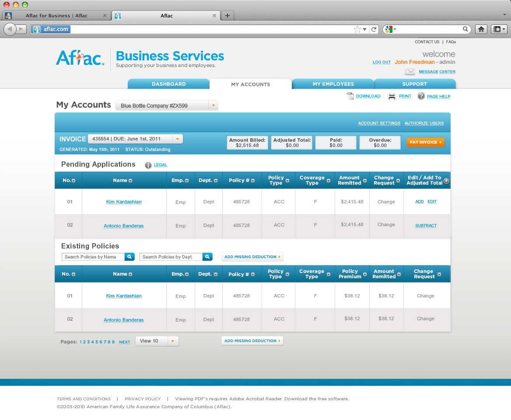
Task: Click Add Missing Deduction beside the search fields
Action: tap(252, 257)
